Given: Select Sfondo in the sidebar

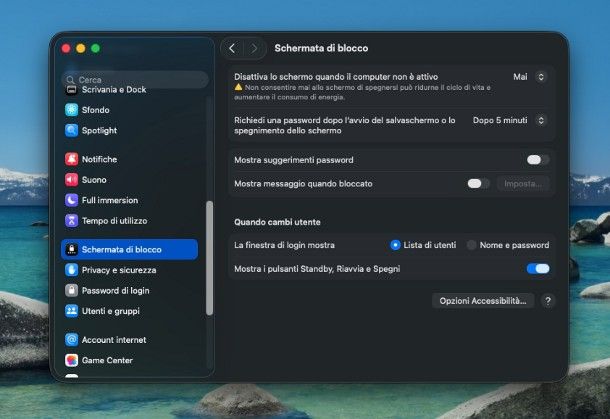Looking at the screenshot, I should click(x=129, y=110).
